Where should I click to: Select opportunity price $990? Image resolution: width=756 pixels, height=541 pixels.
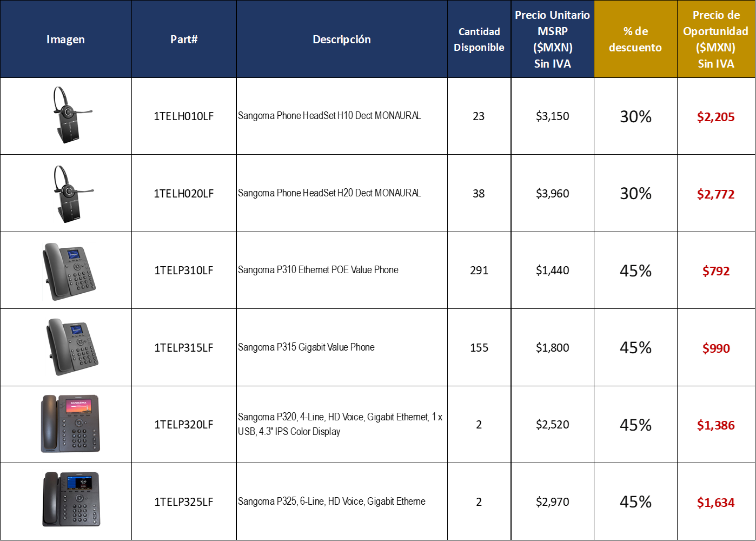tap(716, 348)
